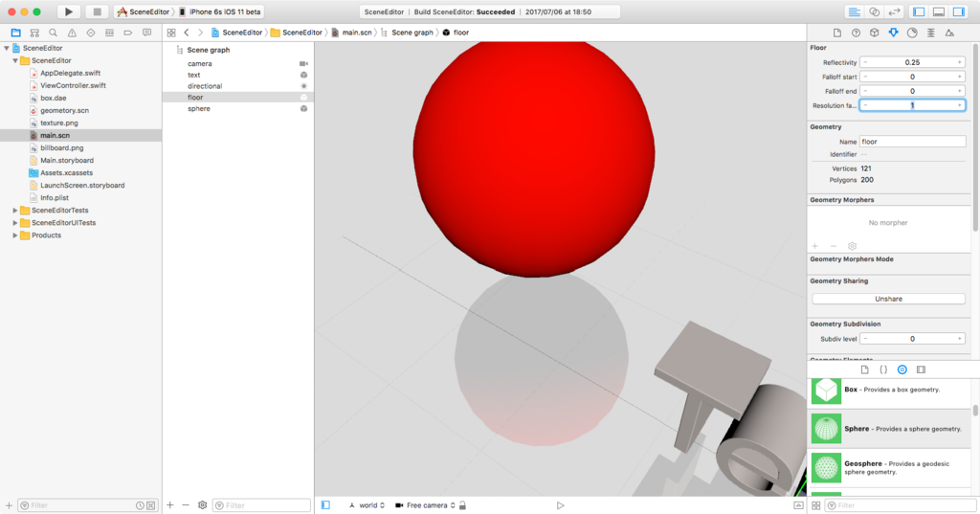
Task: Open the Report navigator speech-bubble icon
Action: coord(146,33)
